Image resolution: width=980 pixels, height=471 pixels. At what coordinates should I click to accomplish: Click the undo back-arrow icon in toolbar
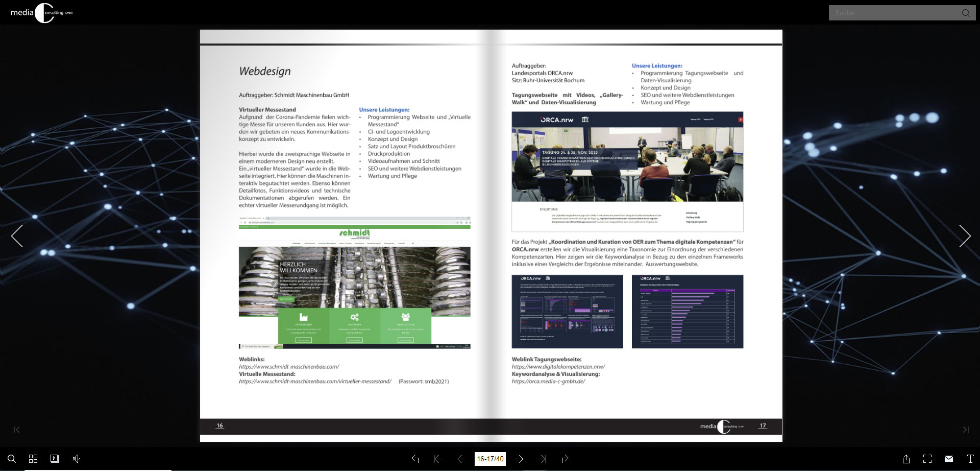coord(415,459)
